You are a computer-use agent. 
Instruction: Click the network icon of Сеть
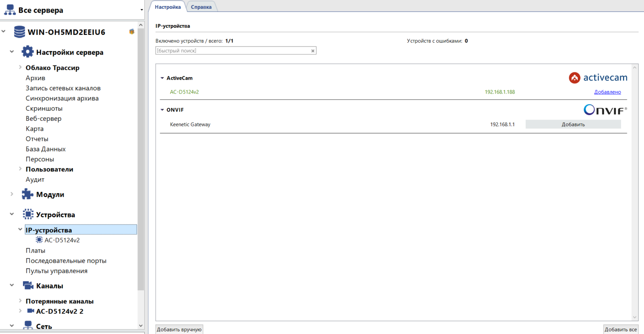tap(28, 326)
